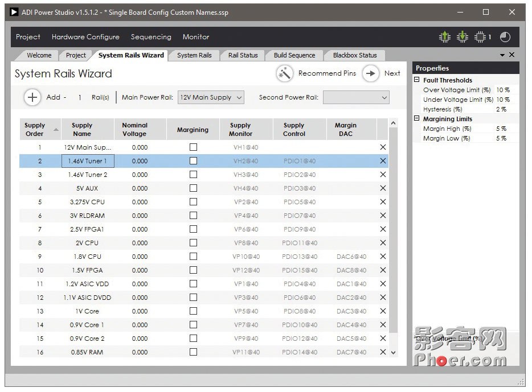The height and width of the screenshot is (392, 532).
Task: Switch to the Blackbox Status tab
Action: [x=355, y=55]
